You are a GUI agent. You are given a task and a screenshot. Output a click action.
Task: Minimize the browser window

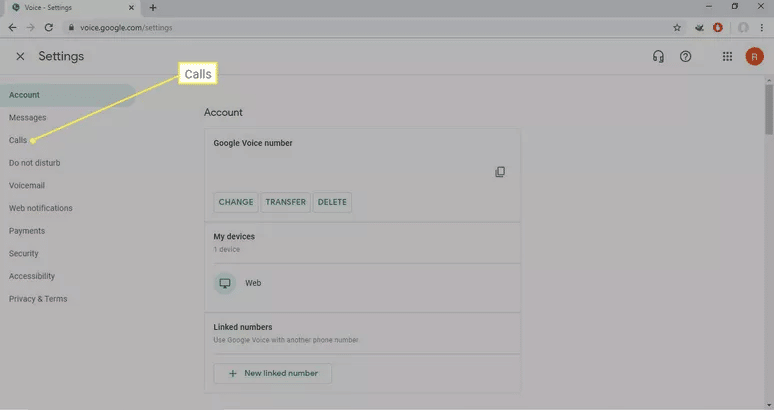click(709, 6)
